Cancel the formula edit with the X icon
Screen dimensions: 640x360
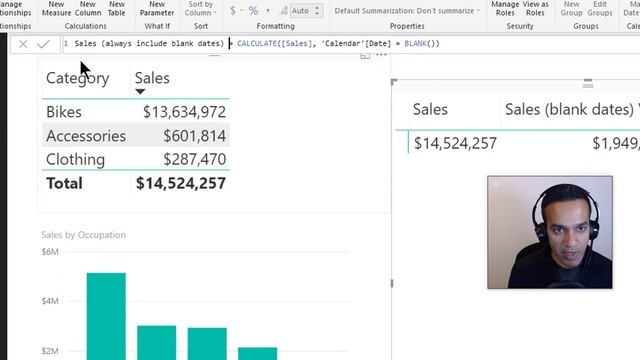coord(23,44)
